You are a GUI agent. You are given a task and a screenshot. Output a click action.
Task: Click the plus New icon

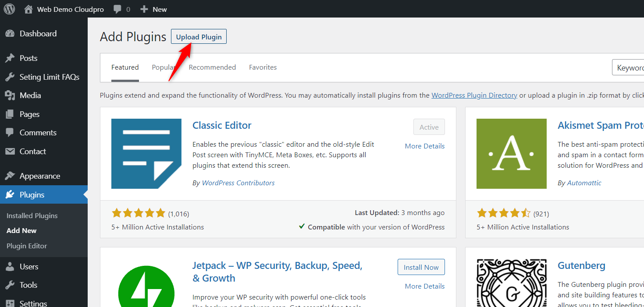[144, 9]
